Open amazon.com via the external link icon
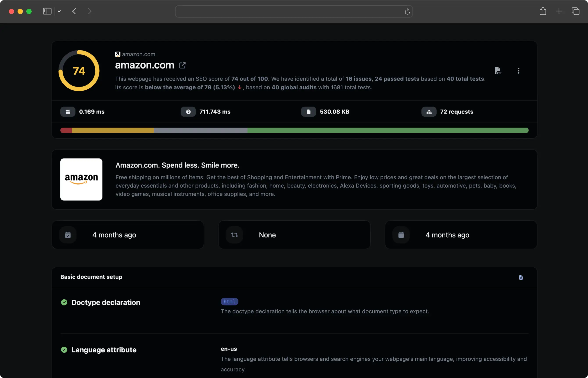The width and height of the screenshot is (588, 378). coord(182,65)
